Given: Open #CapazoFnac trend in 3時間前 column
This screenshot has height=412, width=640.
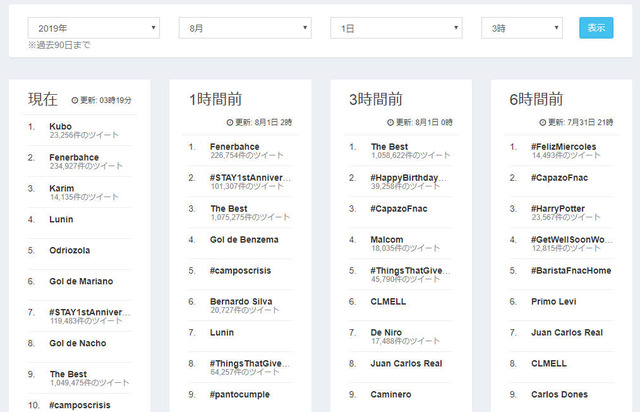Looking at the screenshot, I should tap(399, 209).
